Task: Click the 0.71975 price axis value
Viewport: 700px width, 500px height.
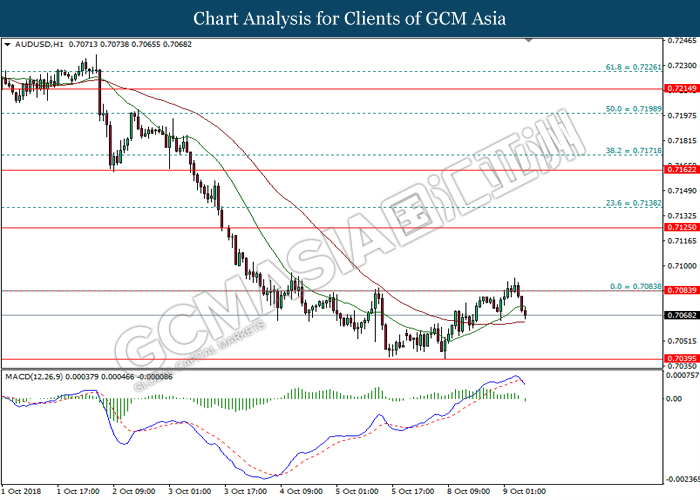Action: [682, 116]
